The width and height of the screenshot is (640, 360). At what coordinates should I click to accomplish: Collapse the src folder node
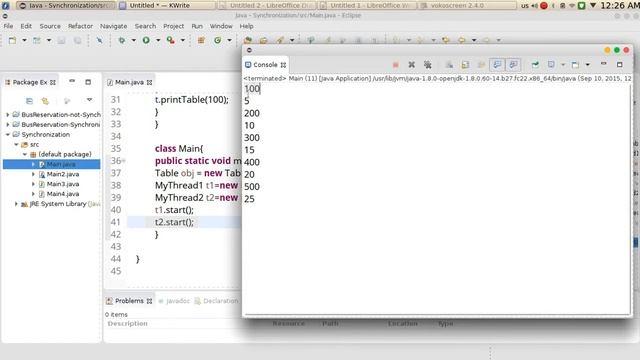(x=16, y=144)
